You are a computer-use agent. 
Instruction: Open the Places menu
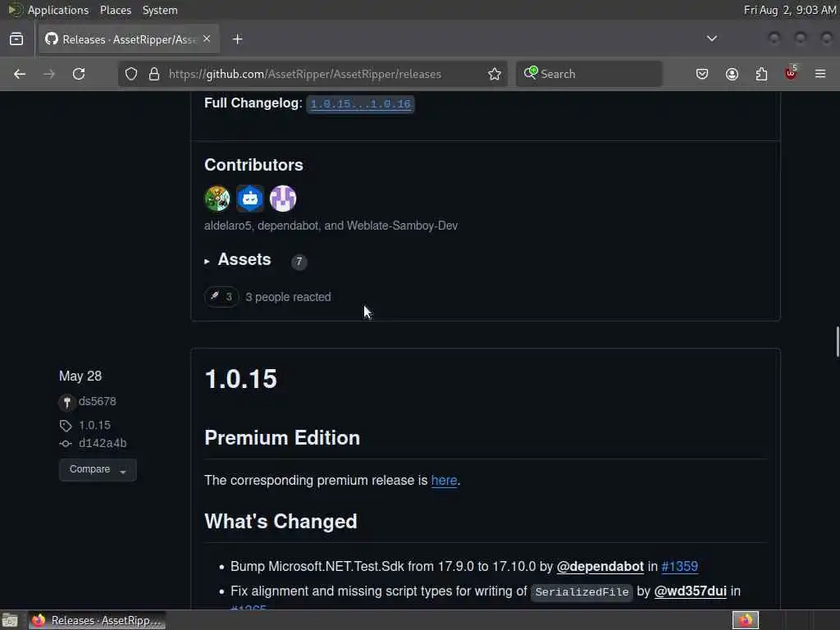coord(115,10)
